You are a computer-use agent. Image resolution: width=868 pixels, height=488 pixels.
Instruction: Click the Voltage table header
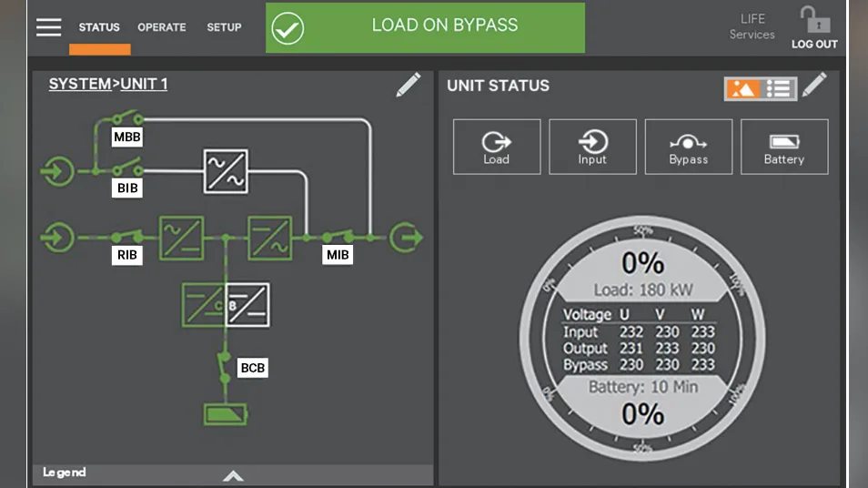(x=588, y=315)
